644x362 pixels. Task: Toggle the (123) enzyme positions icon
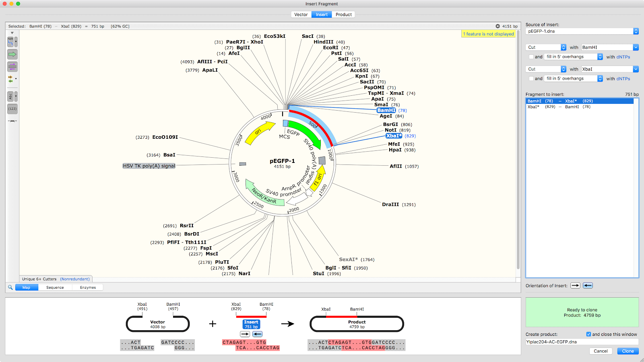(12, 109)
